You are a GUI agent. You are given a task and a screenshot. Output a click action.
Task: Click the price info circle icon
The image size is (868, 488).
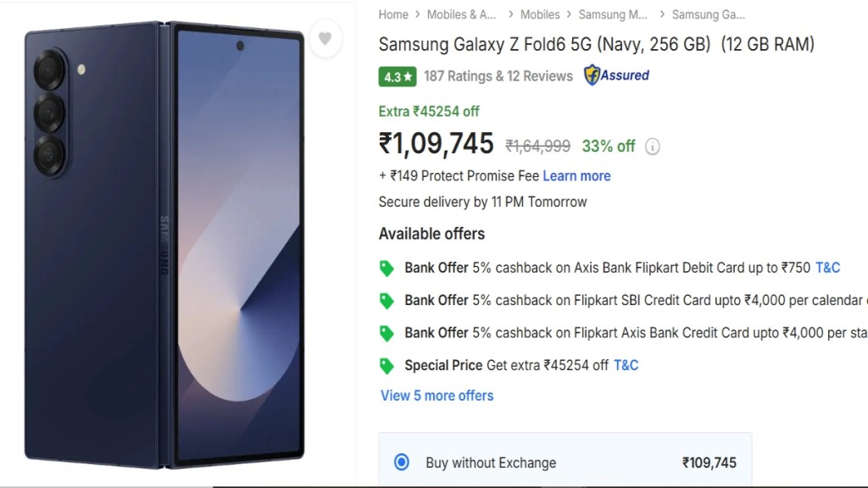pos(652,147)
